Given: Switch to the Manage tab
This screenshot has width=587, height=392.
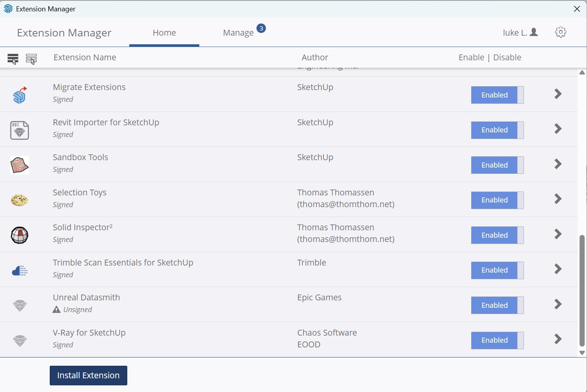Looking at the screenshot, I should pos(238,33).
